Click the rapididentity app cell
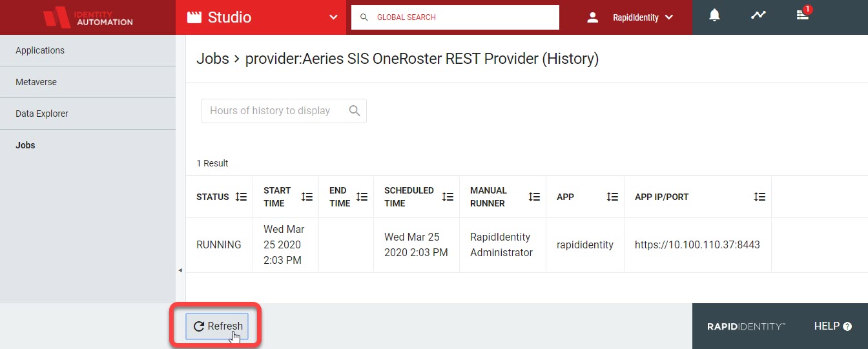Image resolution: width=868 pixels, height=349 pixels. 585,245
